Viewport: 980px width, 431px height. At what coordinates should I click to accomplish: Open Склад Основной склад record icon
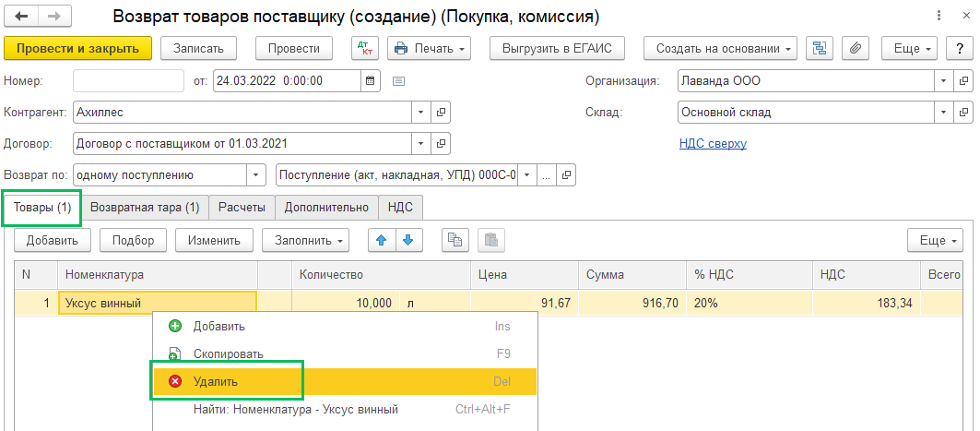point(963,113)
